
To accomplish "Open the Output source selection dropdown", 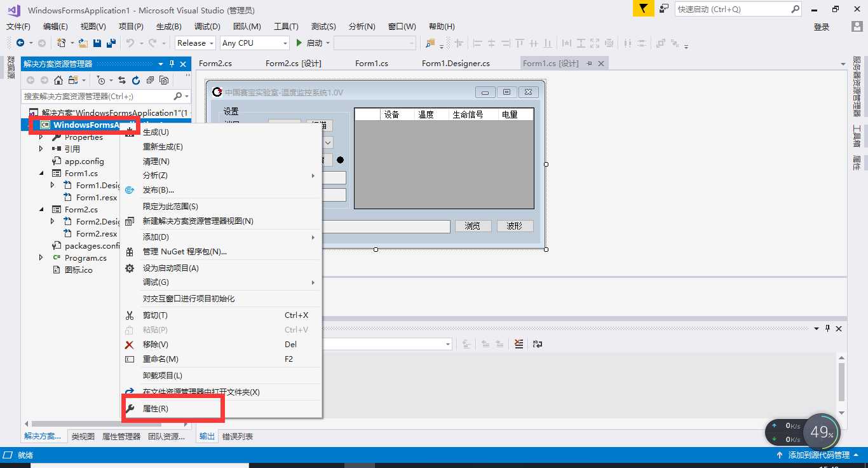I will [448, 344].
